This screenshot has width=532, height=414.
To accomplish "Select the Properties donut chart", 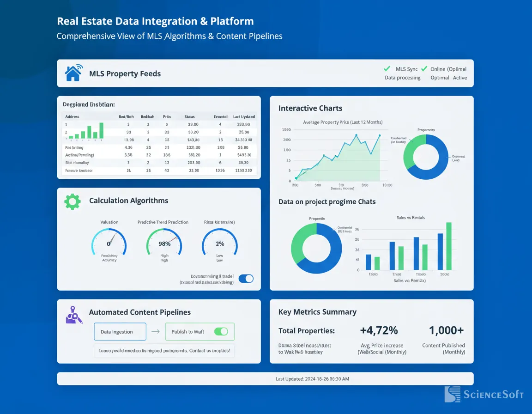I will pyautogui.click(x=317, y=248).
